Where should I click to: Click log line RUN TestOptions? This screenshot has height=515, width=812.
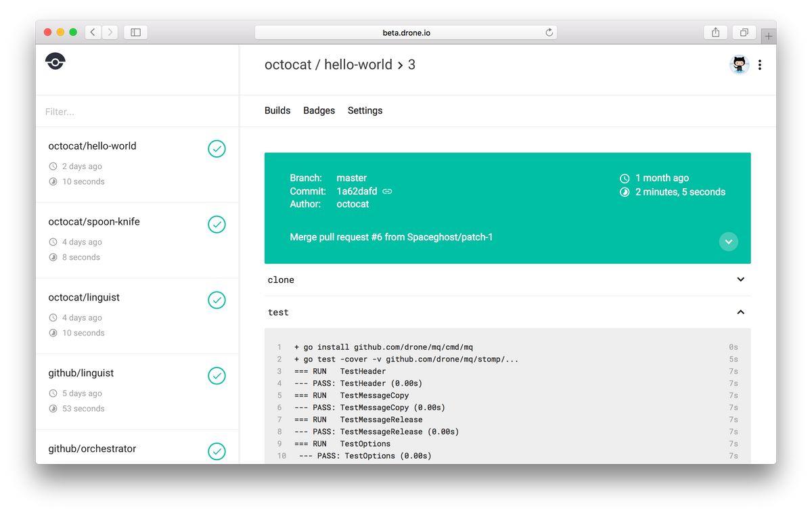342,444
